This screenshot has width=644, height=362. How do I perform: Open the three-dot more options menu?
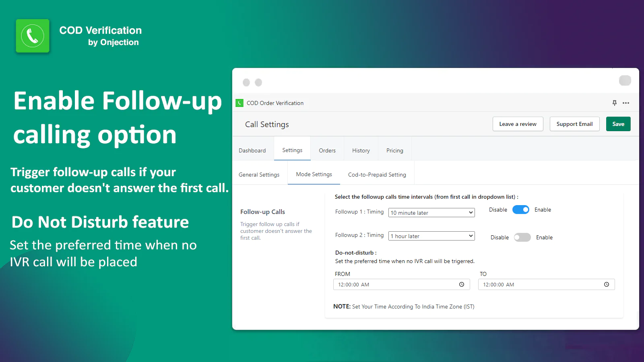coord(625,103)
